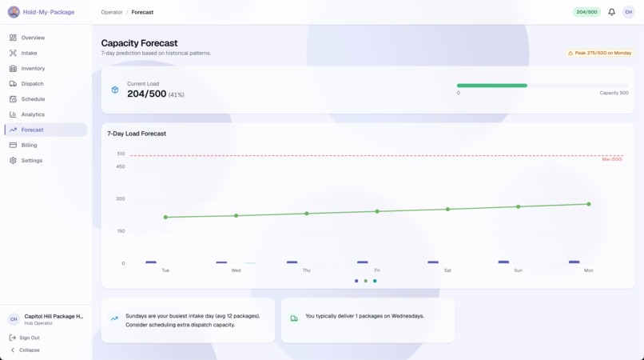Click the '300' y-axis label
Viewport: 644px width, 360px height.
click(x=121, y=198)
